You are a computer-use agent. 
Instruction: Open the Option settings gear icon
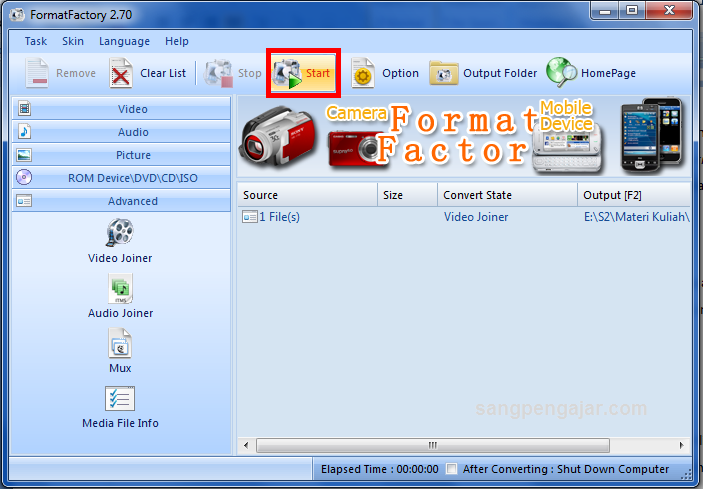362,73
